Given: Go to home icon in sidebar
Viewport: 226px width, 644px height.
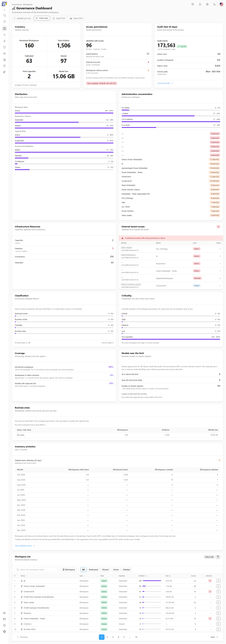Looking at the screenshot, I should point(4,22).
